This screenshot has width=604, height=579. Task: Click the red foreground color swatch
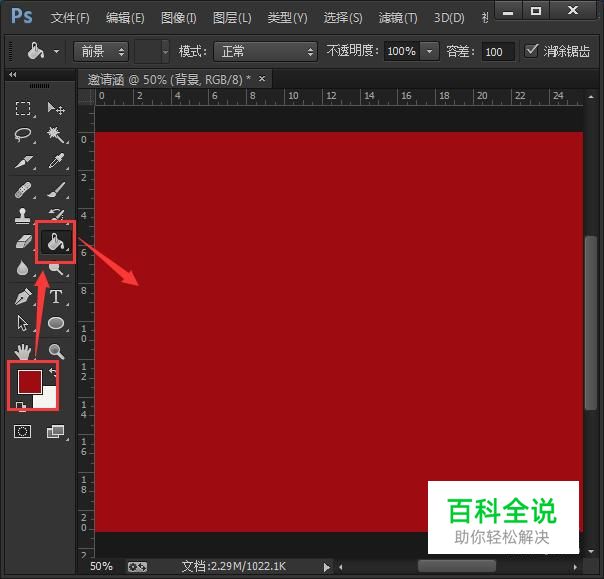point(30,382)
